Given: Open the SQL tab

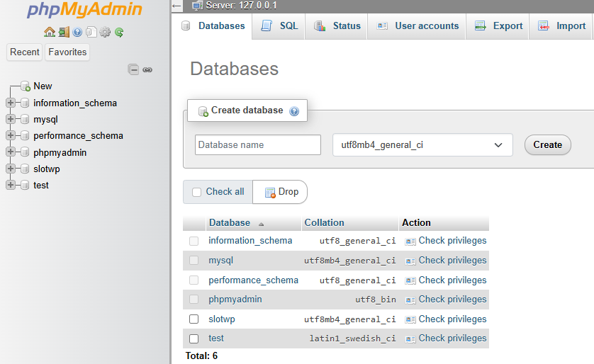Looking at the screenshot, I should 279,26.
